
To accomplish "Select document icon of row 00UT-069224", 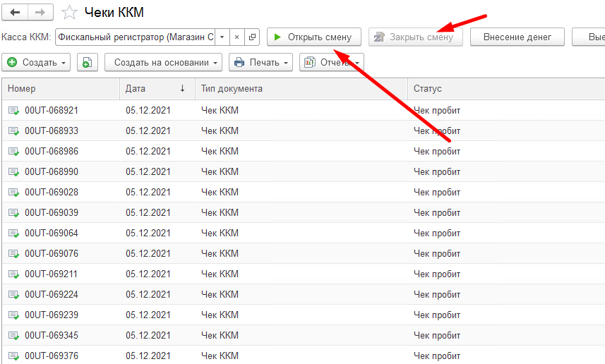I will (x=13, y=295).
